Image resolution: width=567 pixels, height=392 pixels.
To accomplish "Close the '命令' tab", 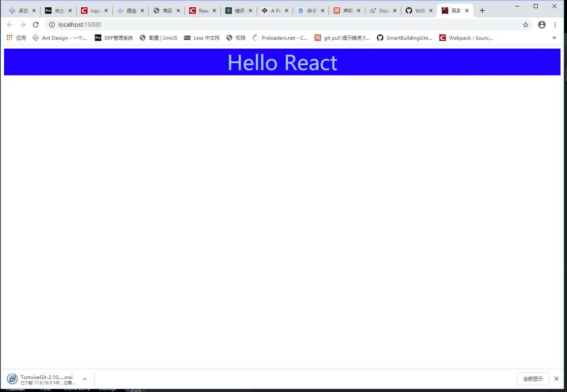I will 323,11.
